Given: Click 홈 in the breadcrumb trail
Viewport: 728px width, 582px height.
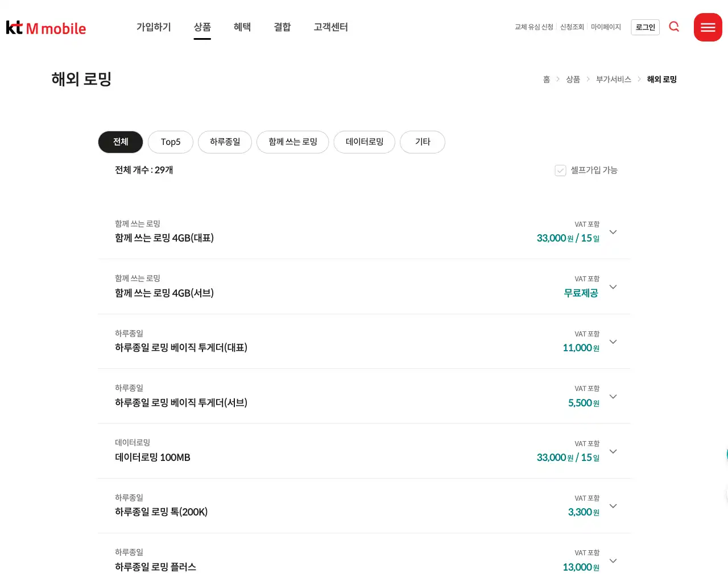Looking at the screenshot, I should click(x=546, y=79).
